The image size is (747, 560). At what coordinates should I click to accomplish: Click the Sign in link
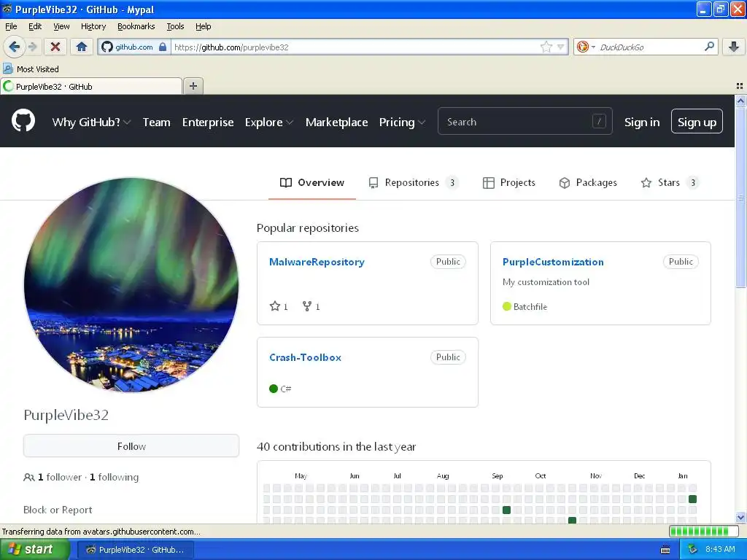pyautogui.click(x=642, y=122)
